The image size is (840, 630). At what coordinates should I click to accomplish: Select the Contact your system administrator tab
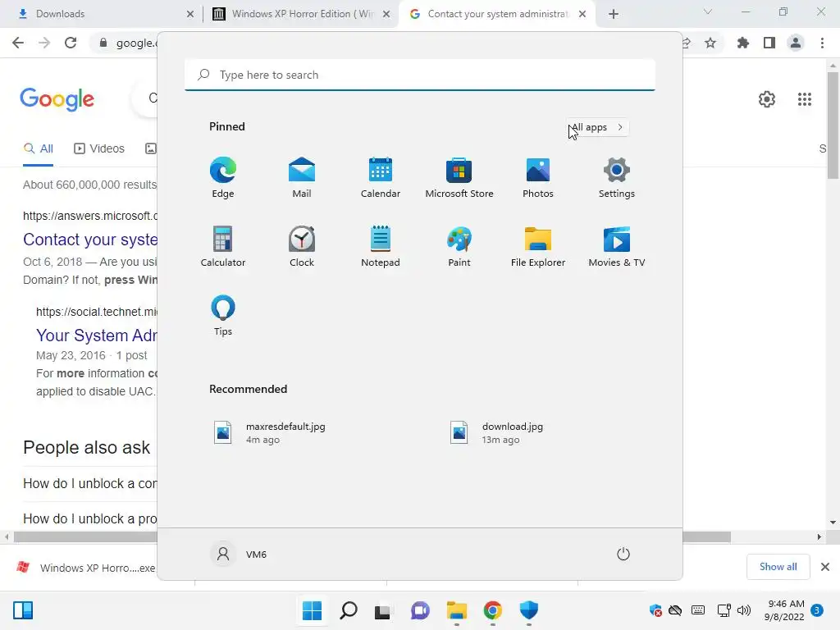tap(497, 14)
